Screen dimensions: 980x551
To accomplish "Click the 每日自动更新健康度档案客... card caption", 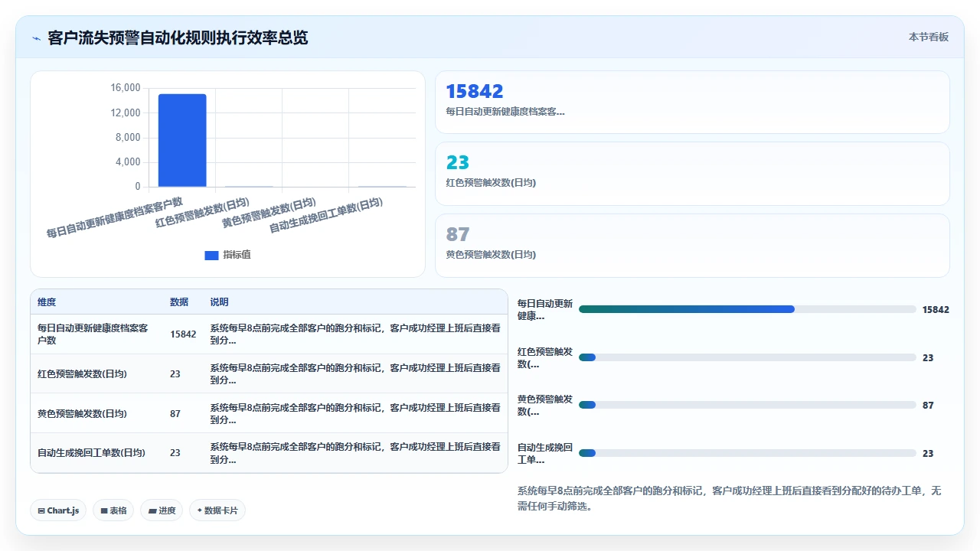I will [505, 112].
